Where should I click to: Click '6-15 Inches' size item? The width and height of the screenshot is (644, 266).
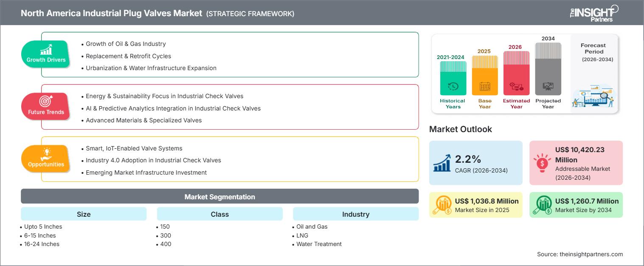point(40,235)
